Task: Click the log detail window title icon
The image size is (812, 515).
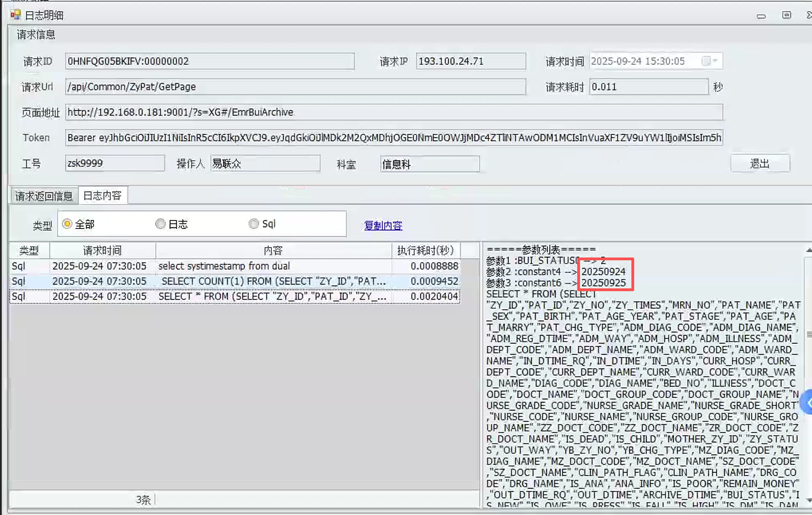Action: click(15, 15)
